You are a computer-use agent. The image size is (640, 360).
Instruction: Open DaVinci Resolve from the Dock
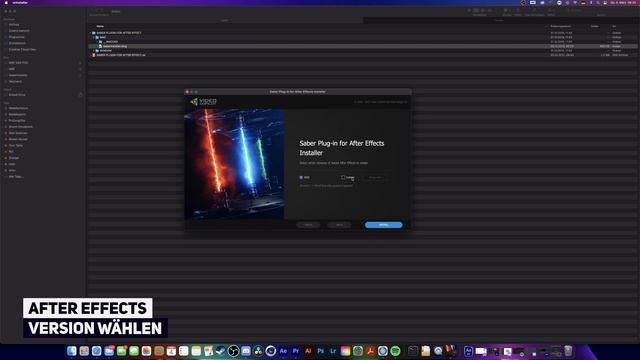click(x=258, y=351)
